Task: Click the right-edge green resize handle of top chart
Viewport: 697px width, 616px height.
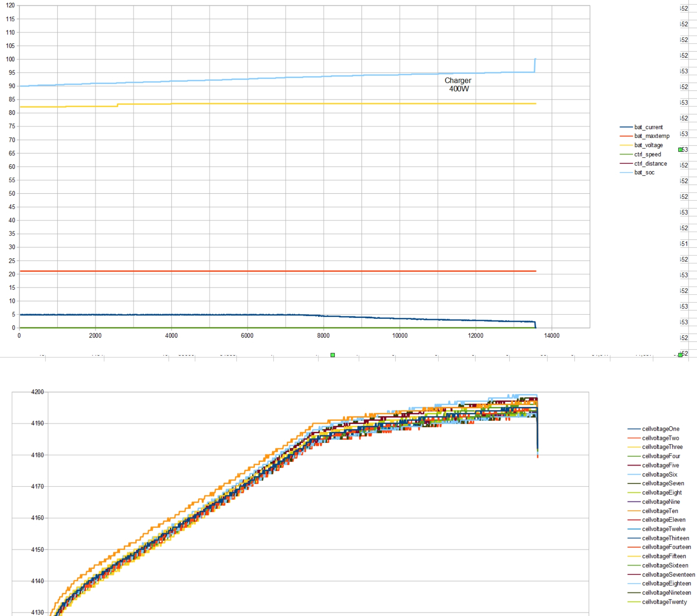Action: click(x=680, y=149)
